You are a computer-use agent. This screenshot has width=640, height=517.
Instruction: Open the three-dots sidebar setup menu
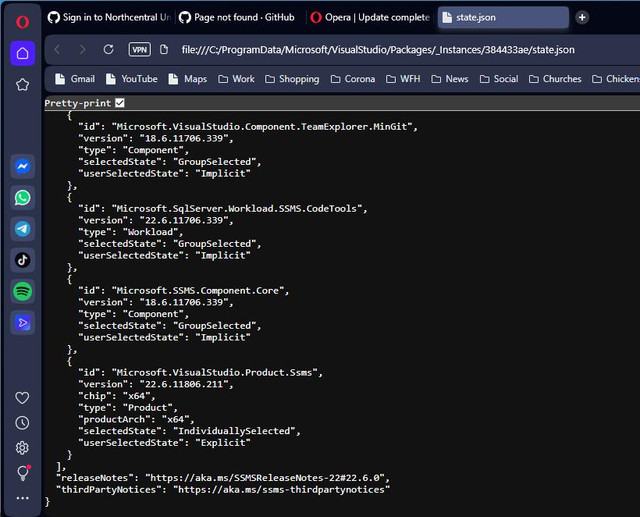coord(22,498)
